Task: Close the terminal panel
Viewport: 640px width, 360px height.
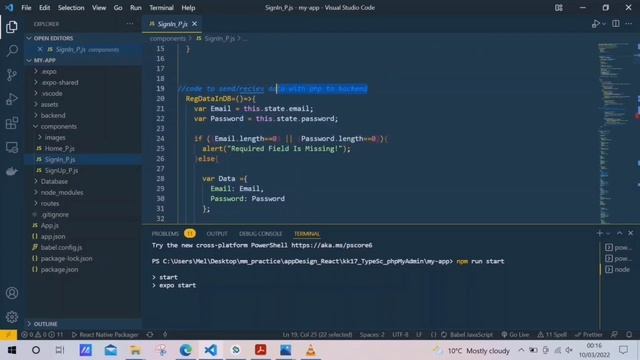Action: tap(631, 233)
